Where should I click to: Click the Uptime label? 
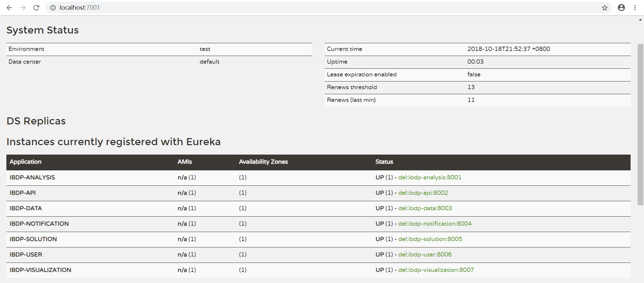337,62
